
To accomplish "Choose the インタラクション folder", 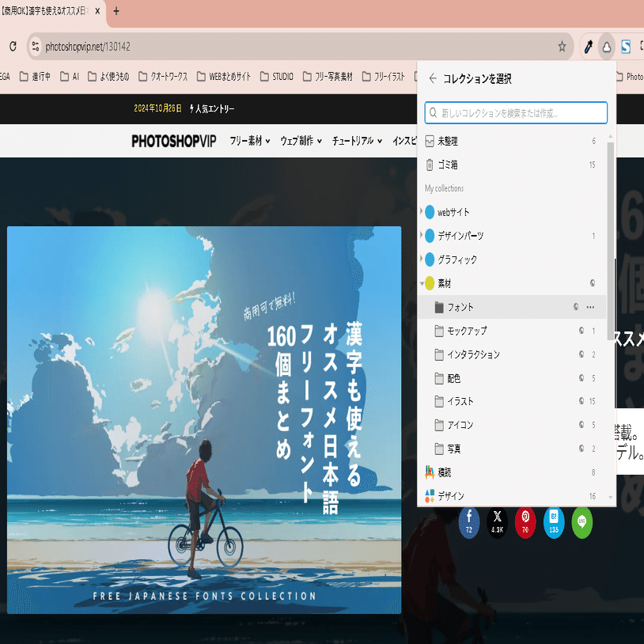I will click(512, 354).
